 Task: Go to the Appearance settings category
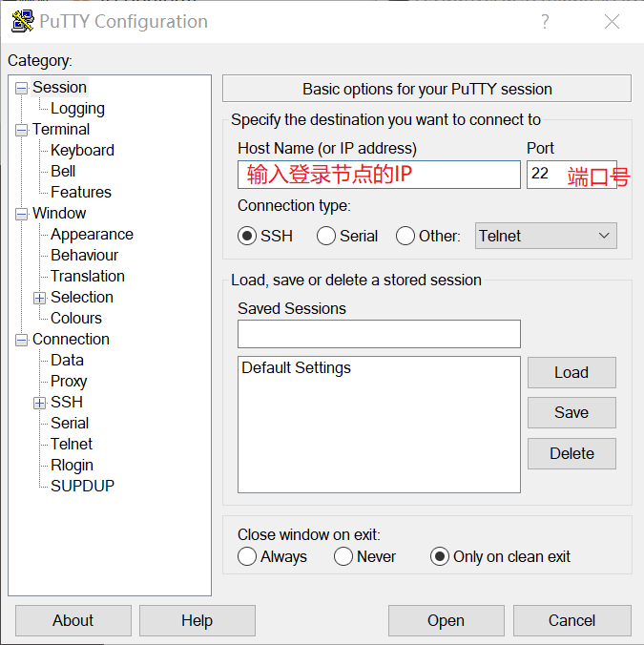[x=92, y=235]
